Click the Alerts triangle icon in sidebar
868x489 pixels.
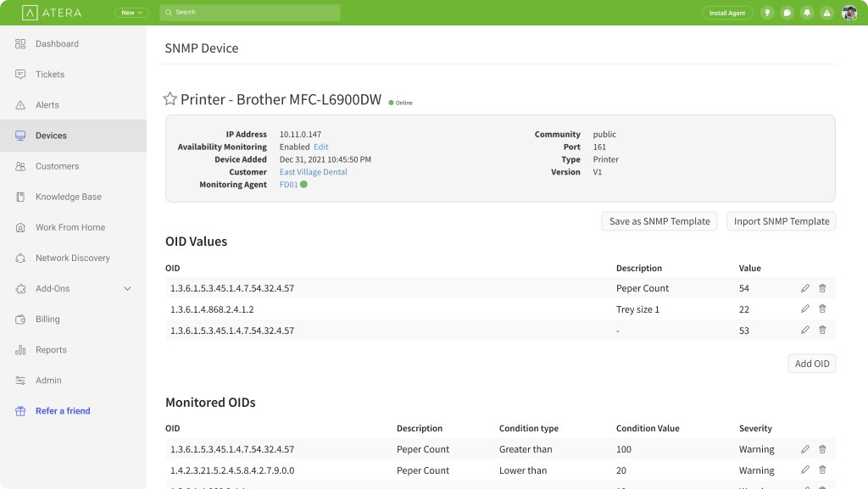[20, 105]
